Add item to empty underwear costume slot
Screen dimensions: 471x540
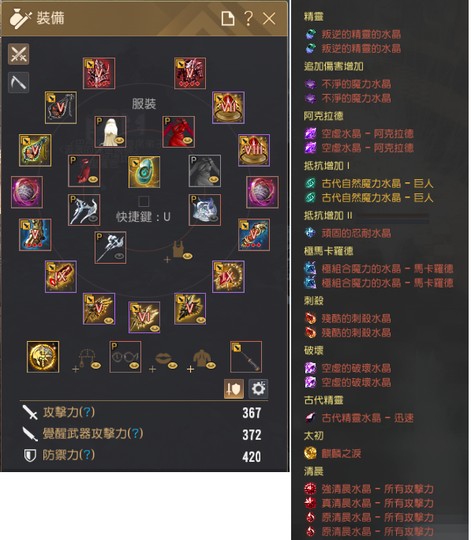point(178,251)
